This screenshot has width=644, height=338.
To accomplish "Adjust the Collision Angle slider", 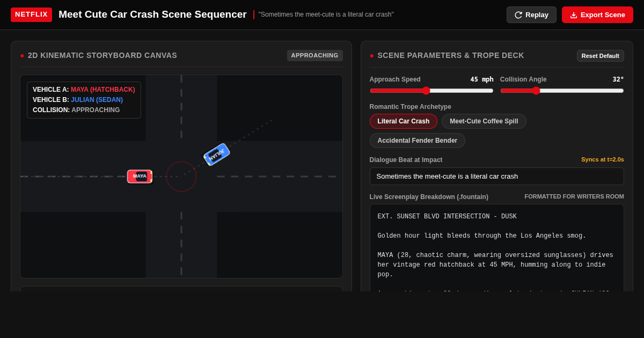I will point(562,91).
